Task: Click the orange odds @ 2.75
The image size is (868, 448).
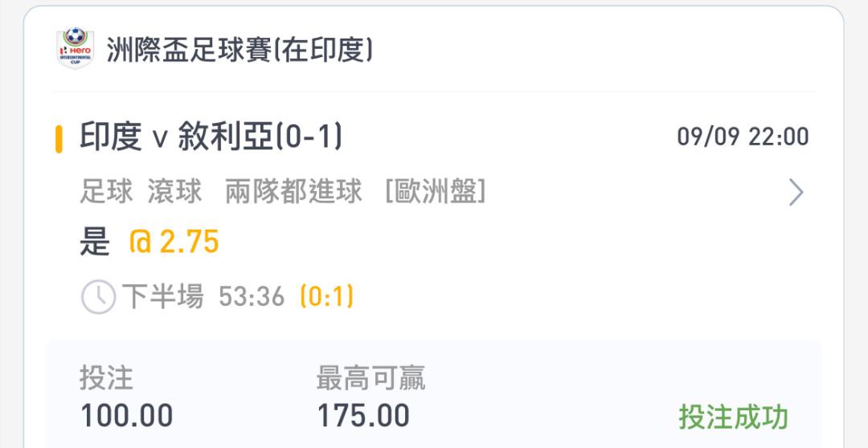Action: [174, 242]
